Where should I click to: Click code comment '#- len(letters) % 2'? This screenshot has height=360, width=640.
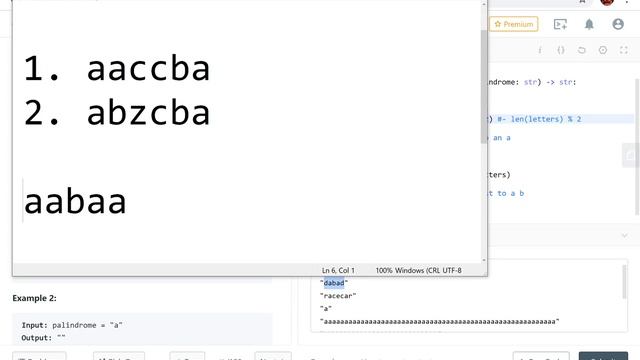pyautogui.click(x=539, y=119)
